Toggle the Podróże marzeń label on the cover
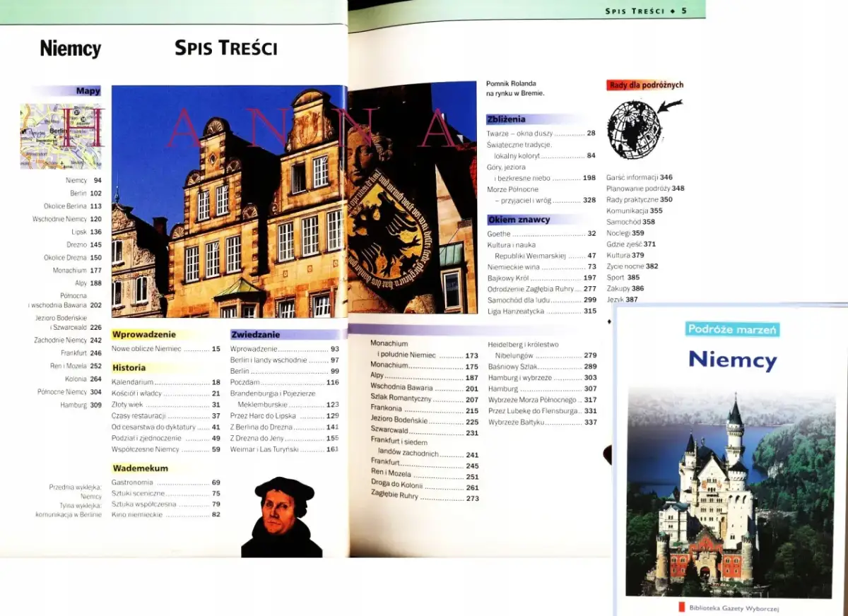 tap(732, 329)
